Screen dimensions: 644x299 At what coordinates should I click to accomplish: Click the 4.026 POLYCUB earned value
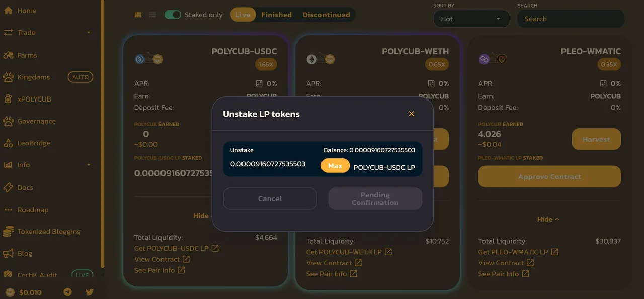point(490,134)
